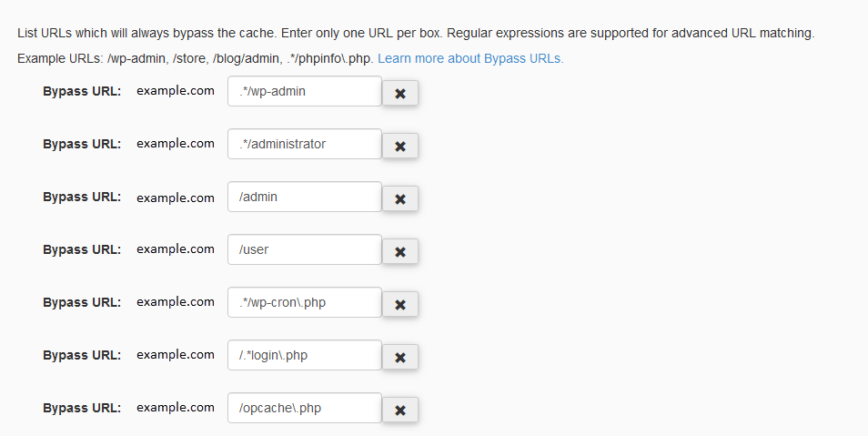The image size is (868, 436).
Task: Edit the /opcache\.php URL field
Action: (304, 408)
